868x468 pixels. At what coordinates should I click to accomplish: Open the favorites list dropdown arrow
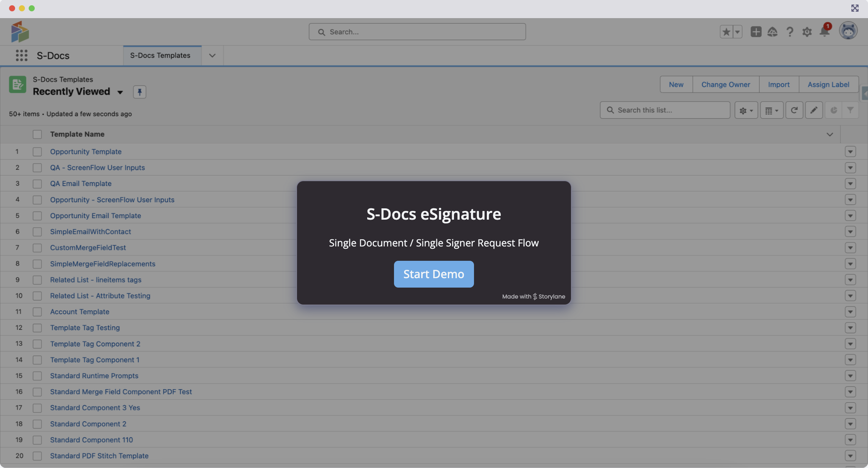click(x=737, y=32)
